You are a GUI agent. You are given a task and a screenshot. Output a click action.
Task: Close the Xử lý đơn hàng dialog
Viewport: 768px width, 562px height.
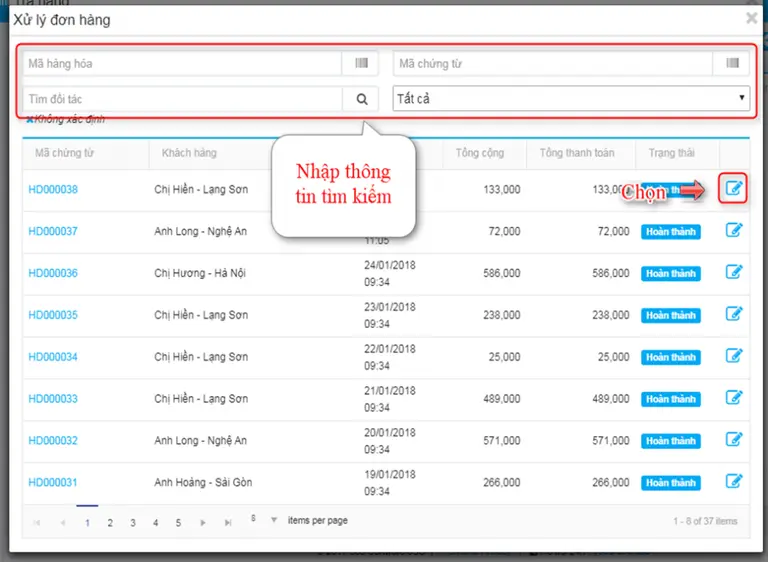pos(751,18)
